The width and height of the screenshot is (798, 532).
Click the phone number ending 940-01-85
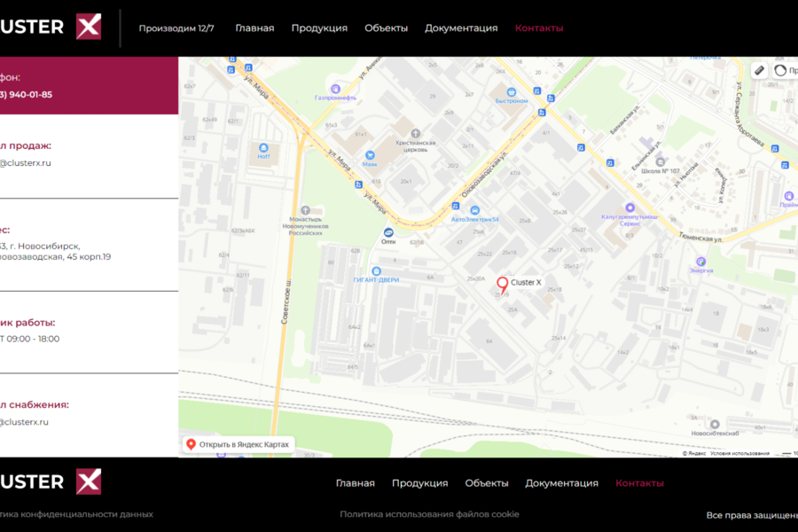[x=26, y=95]
